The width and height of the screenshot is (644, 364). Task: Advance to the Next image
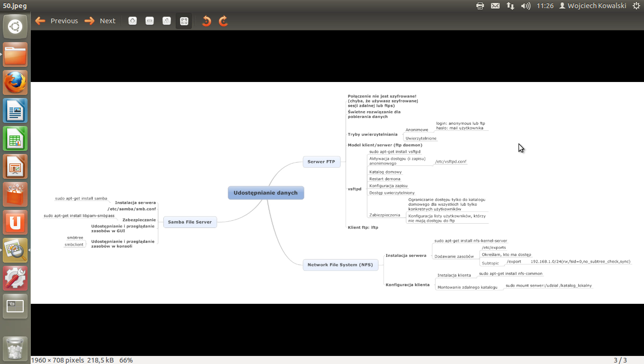tap(100, 21)
